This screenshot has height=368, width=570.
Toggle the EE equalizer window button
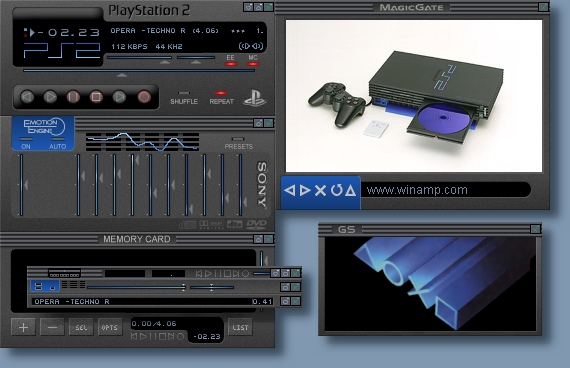coord(230,61)
